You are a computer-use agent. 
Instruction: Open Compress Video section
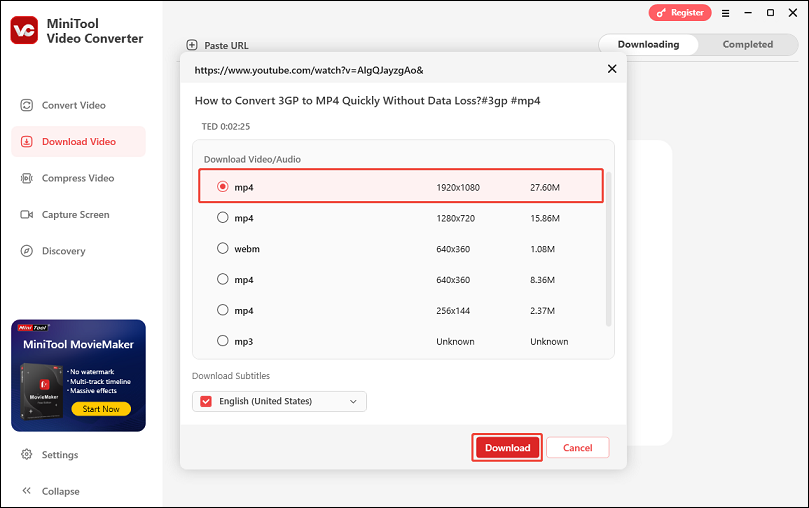tap(78, 178)
